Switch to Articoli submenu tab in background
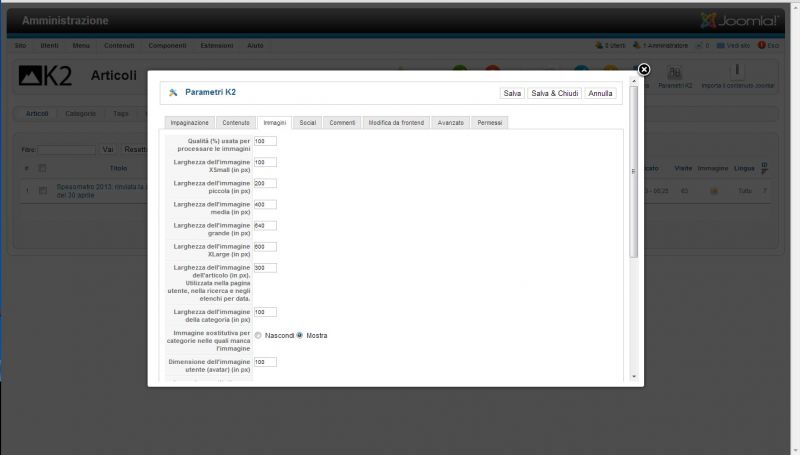 tap(37, 113)
